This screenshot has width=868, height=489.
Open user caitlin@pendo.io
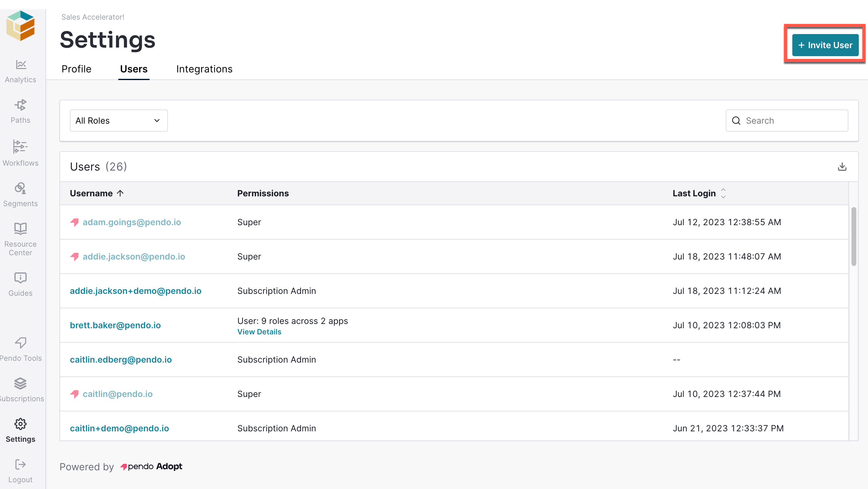pos(118,394)
